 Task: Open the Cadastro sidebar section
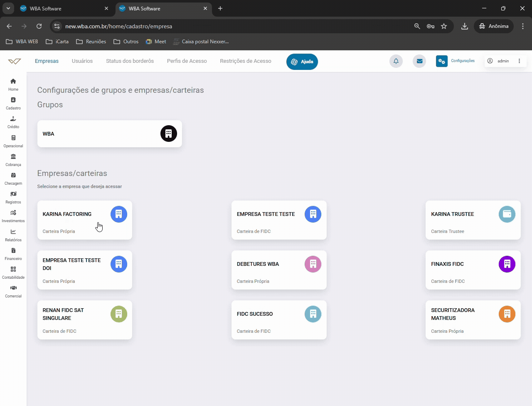click(x=13, y=103)
